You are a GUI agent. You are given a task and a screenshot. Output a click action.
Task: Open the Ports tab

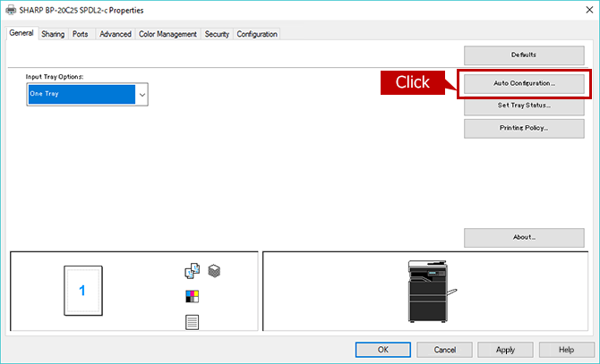81,34
